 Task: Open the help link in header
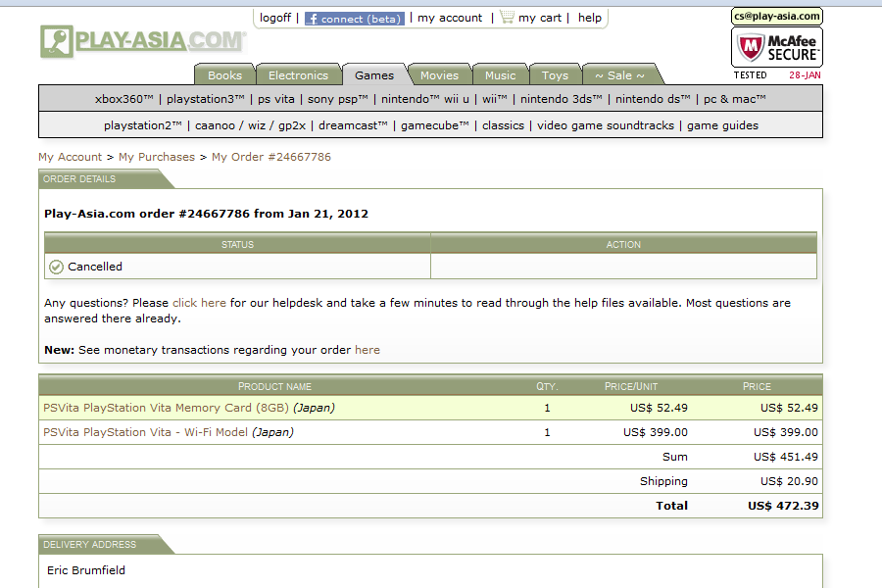coord(590,18)
